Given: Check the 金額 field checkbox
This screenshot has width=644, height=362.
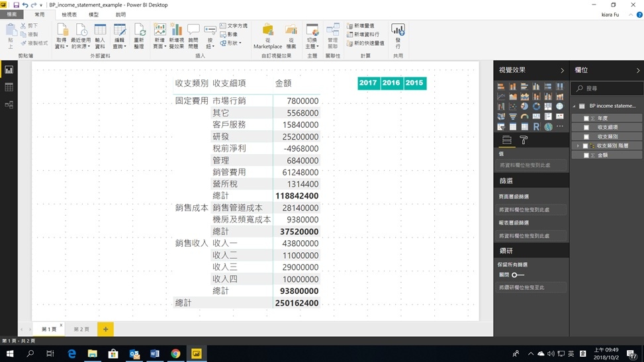Looking at the screenshot, I should [x=586, y=156].
